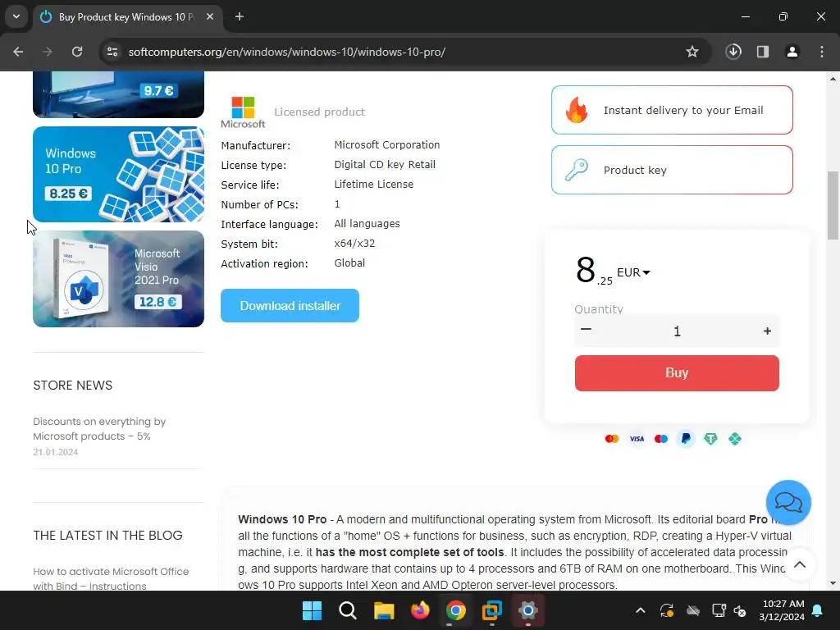Open the Settings gear on taskbar
Viewport: 840px width, 630px height.
pos(527,610)
